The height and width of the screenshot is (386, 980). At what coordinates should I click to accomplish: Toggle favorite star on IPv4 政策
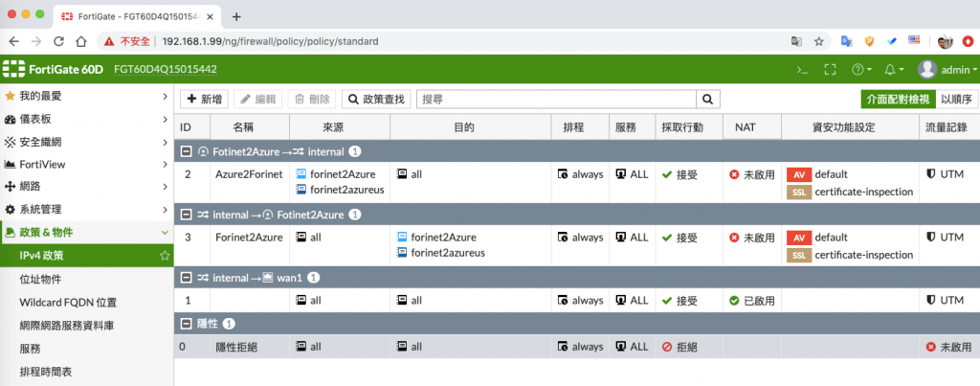coord(165,255)
